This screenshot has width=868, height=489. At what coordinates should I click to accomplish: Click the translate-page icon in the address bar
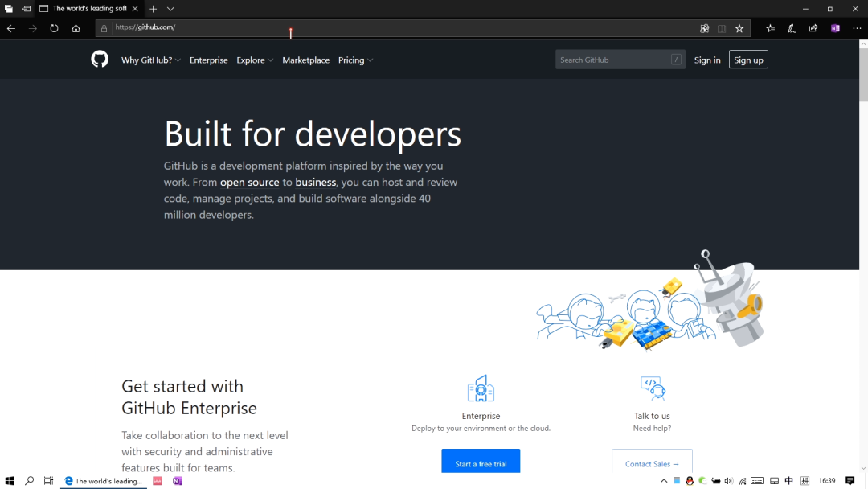click(x=704, y=28)
